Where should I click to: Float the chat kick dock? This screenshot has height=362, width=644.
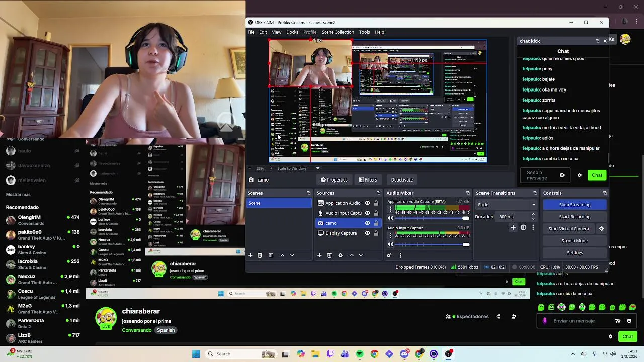tap(598, 41)
